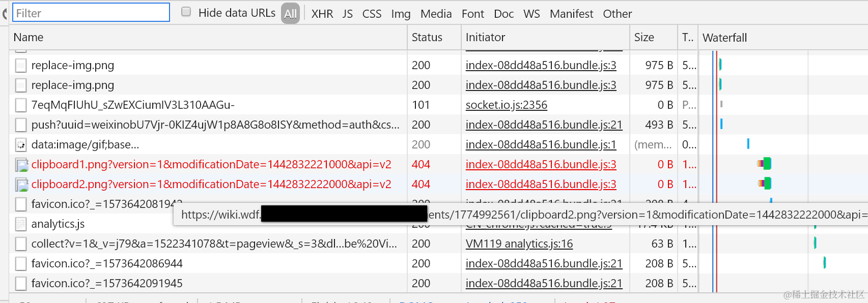868x303 pixels.
Task: Filter requests by Font
Action: (x=473, y=14)
